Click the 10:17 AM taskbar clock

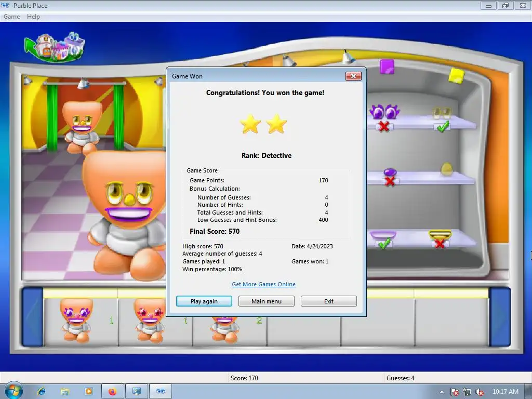point(505,392)
